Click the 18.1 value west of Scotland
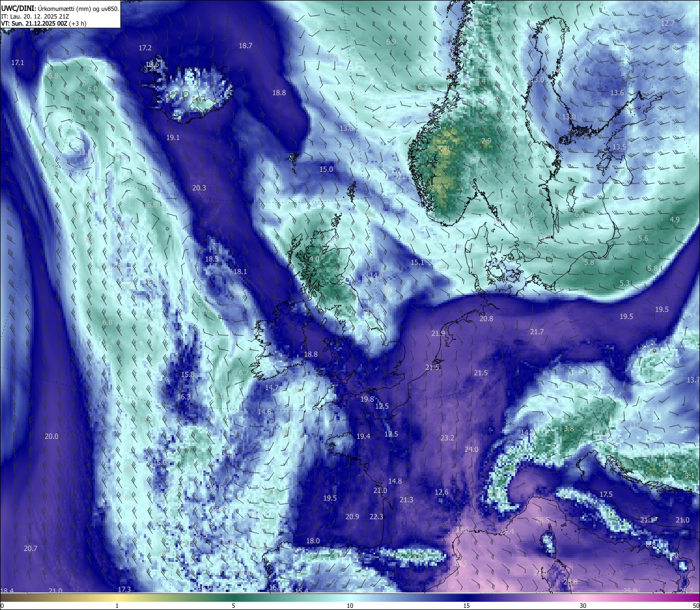This screenshot has width=700, height=610. pyautogui.click(x=240, y=272)
